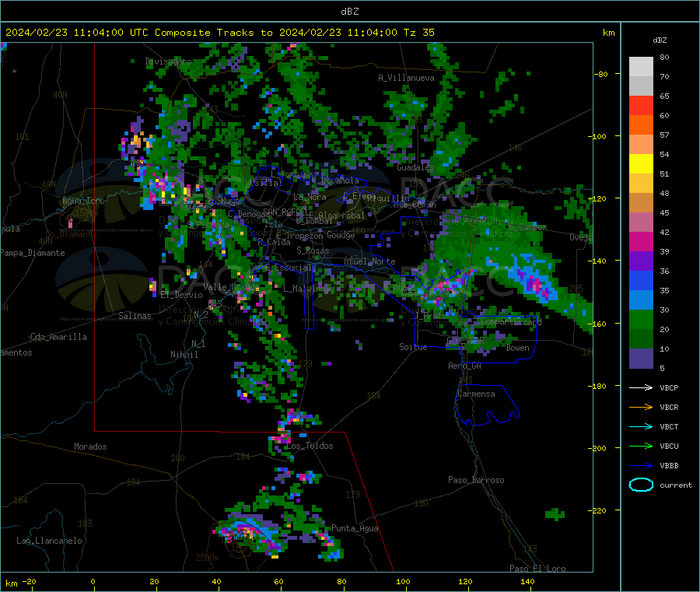Click the green VBCU arrow in the legend

click(641, 446)
